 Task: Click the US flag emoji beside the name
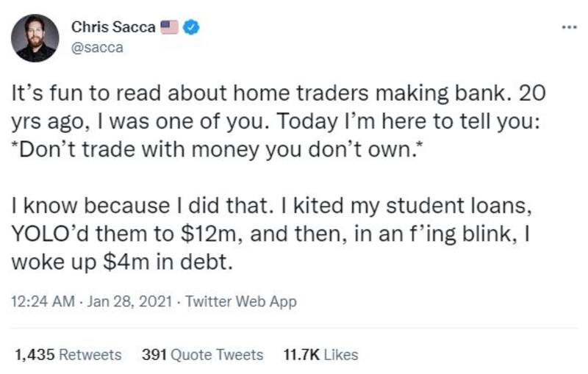pyautogui.click(x=171, y=27)
